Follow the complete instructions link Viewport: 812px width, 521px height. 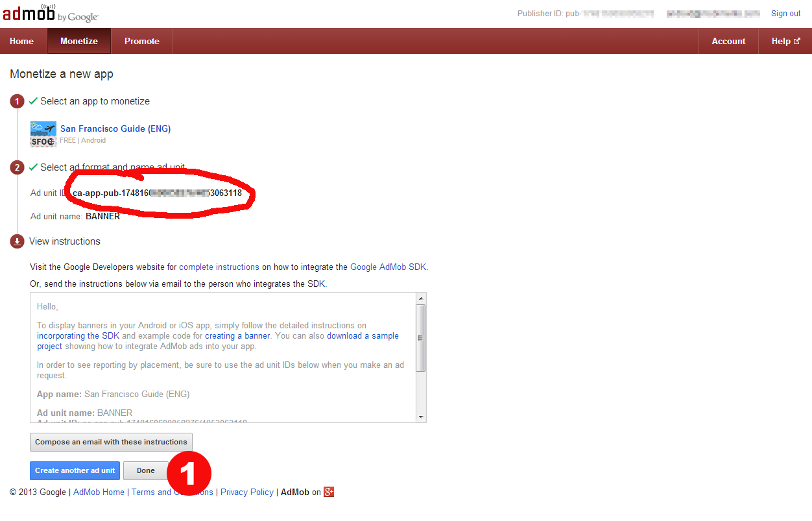coord(219,267)
